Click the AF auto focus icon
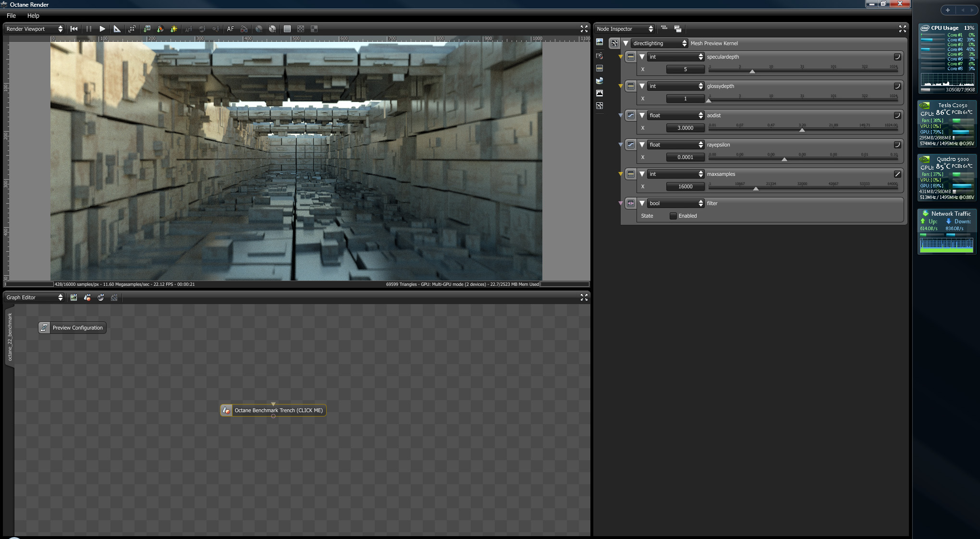Image resolution: width=980 pixels, height=539 pixels. click(x=231, y=29)
